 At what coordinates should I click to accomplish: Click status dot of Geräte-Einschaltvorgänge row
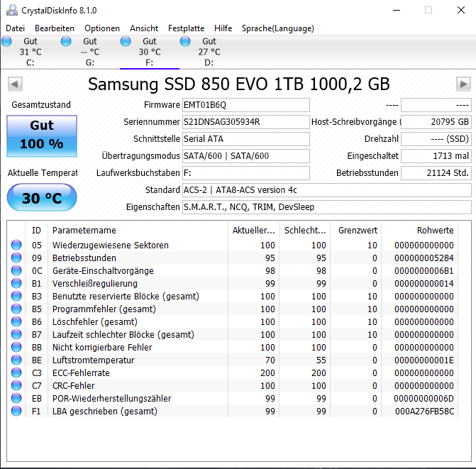[x=16, y=270]
